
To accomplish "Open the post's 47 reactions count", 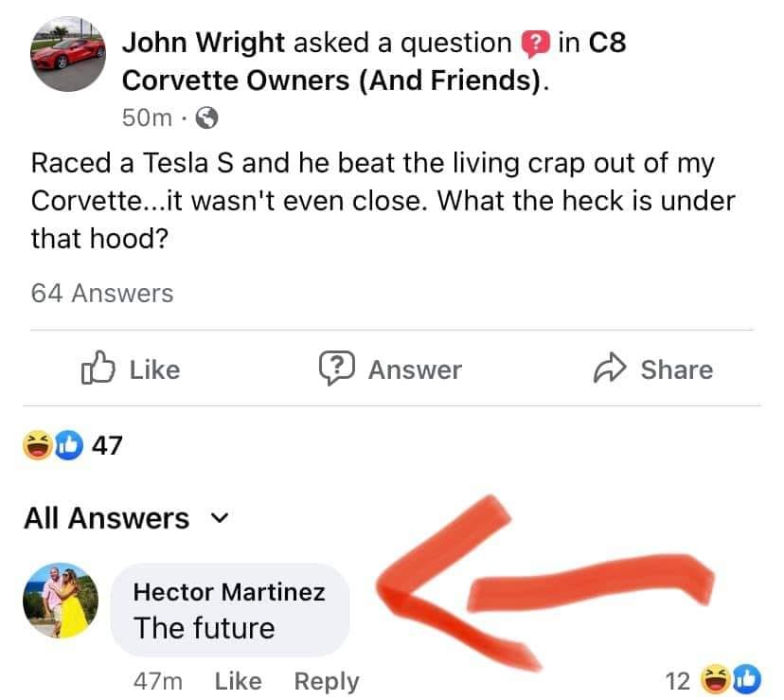I will pos(107,444).
